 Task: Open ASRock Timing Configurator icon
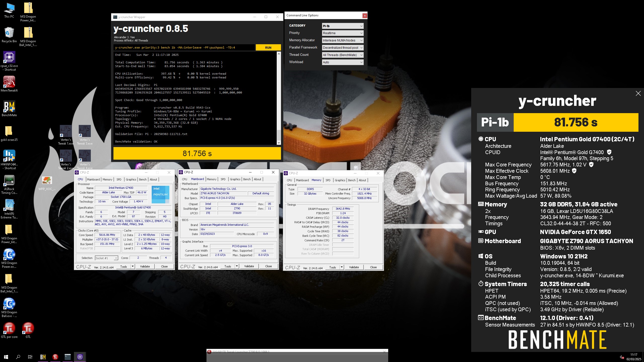pos(9,184)
